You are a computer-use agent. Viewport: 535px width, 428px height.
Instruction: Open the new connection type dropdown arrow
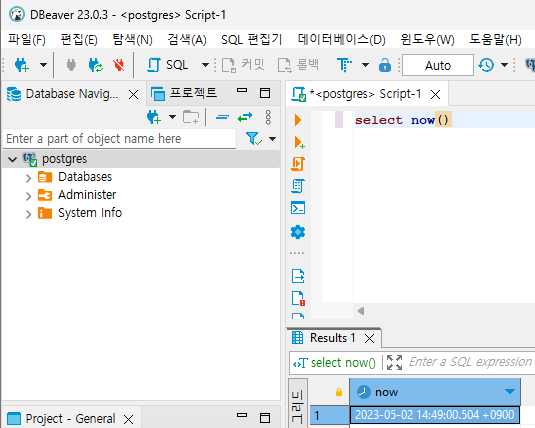point(43,65)
